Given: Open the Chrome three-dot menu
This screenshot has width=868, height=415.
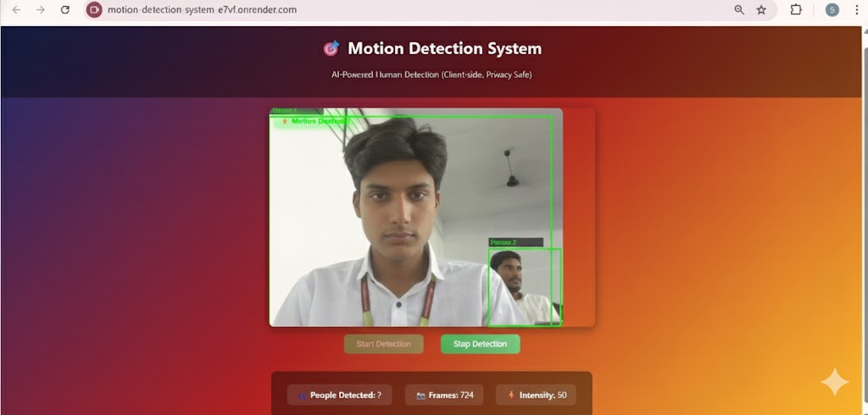Looking at the screenshot, I should tap(856, 10).
